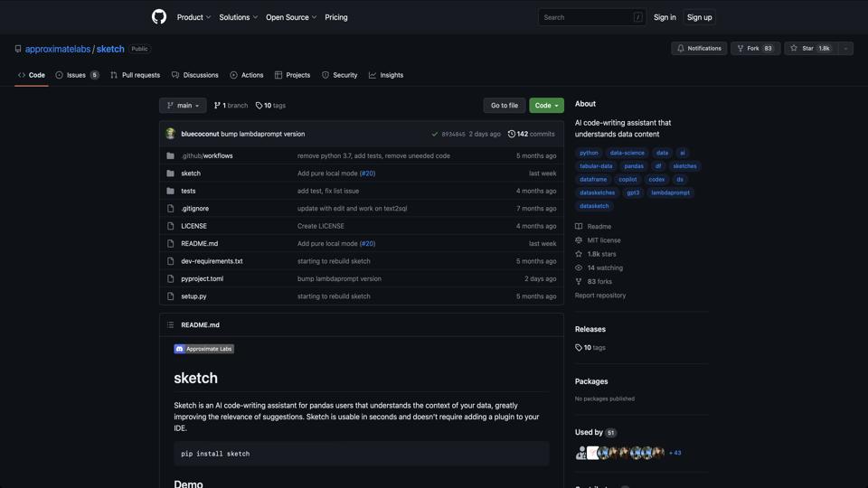Click the Sign up button
868x488 pixels.
coord(699,17)
